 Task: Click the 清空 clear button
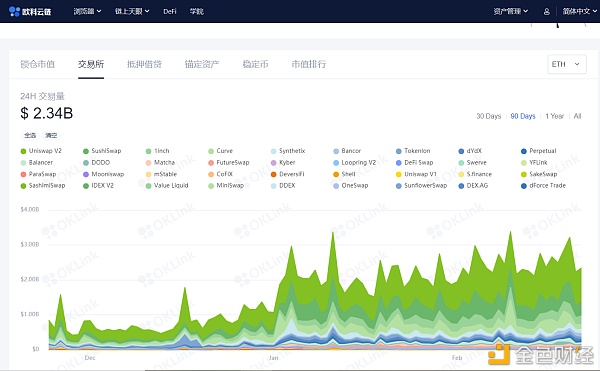click(51, 135)
